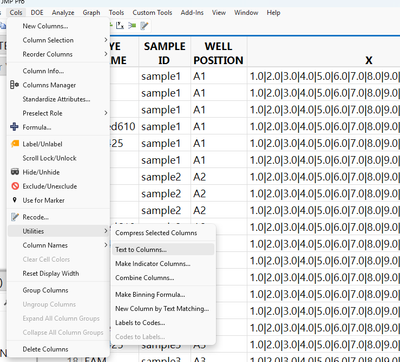The width and height of the screenshot is (400, 362).
Task: Open the Utilities submenu entry
Action: click(x=58, y=231)
